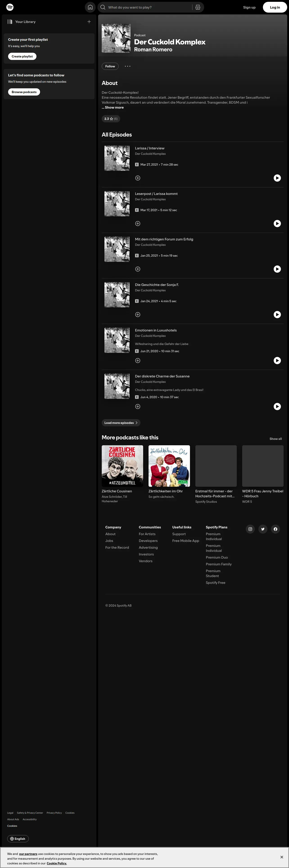Viewport: 289px width, 868px height.
Task: Open the English language selector
Action: pyautogui.click(x=18, y=839)
